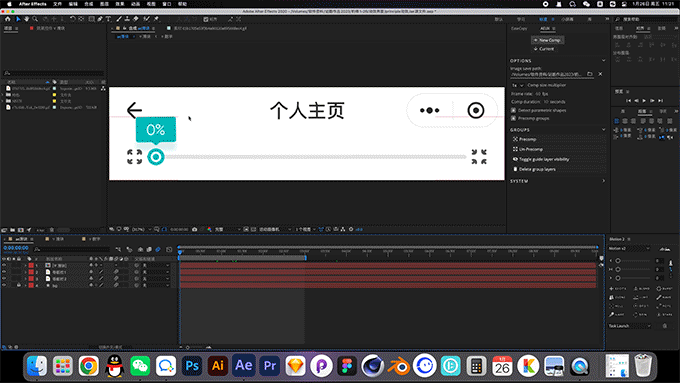Viewport: 680px width, 383px height.
Task: Click the Current button in AEUX
Action: (x=544, y=49)
